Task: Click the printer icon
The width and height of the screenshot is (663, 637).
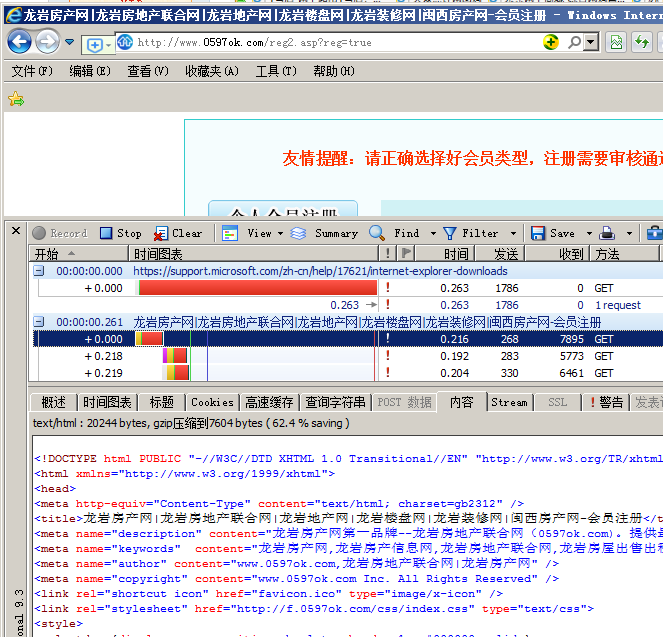Action: [607, 233]
